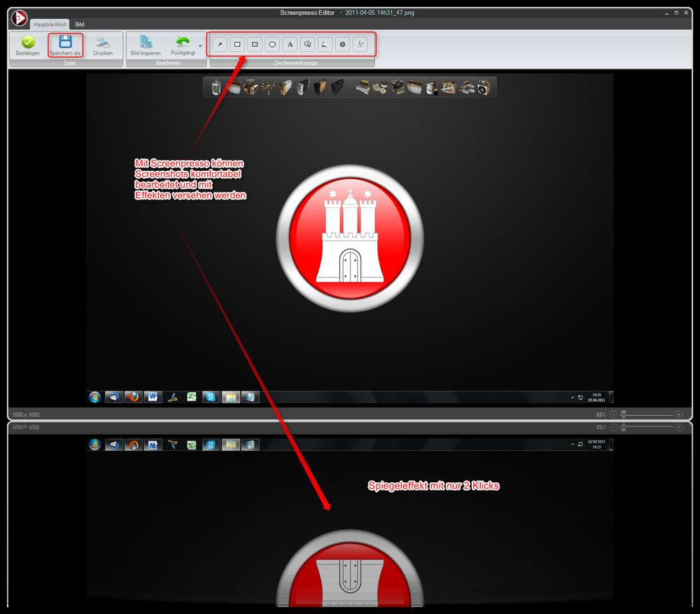
Task: Select the speech bubble tool
Action: click(307, 44)
